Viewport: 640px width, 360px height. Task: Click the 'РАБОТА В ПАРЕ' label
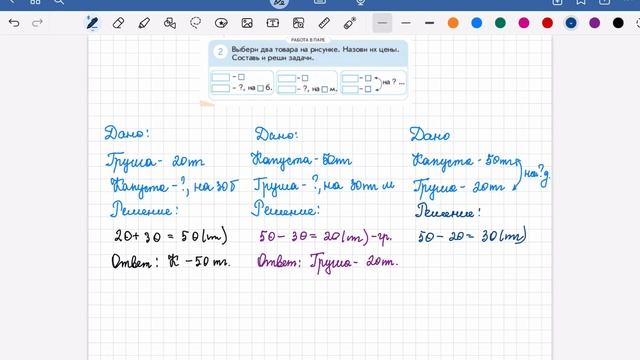coord(308,40)
